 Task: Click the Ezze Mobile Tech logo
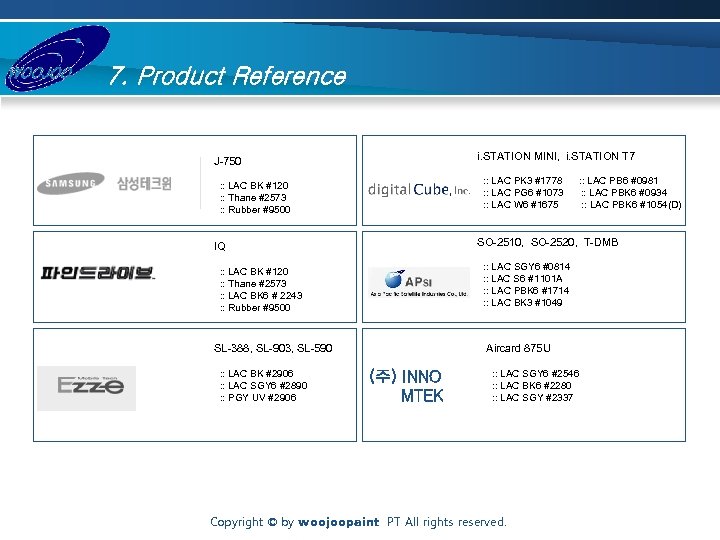(x=86, y=388)
